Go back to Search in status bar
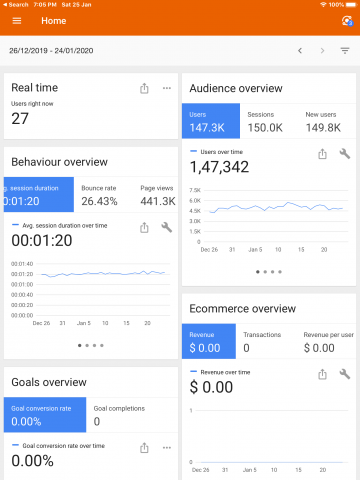The image size is (360, 480). (x=15, y=5)
